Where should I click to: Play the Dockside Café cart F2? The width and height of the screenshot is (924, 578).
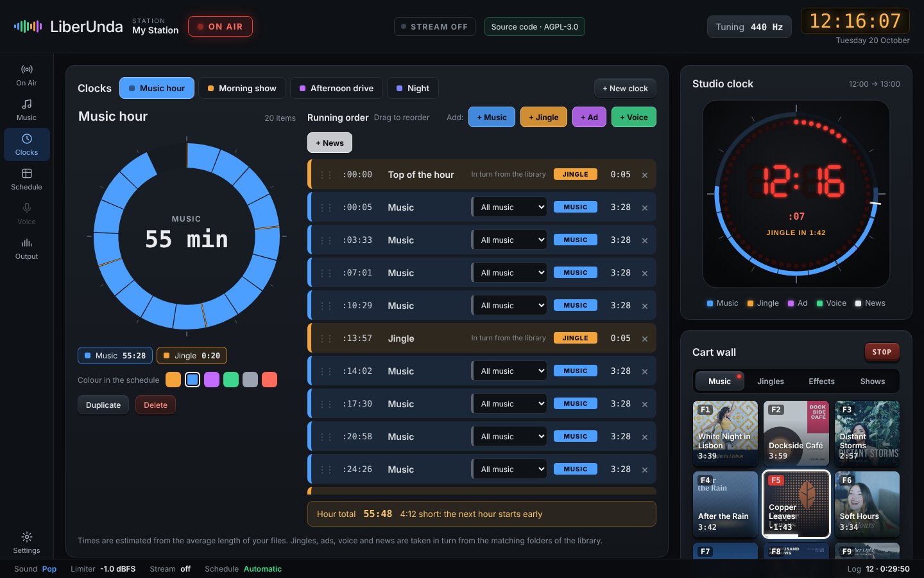796,433
